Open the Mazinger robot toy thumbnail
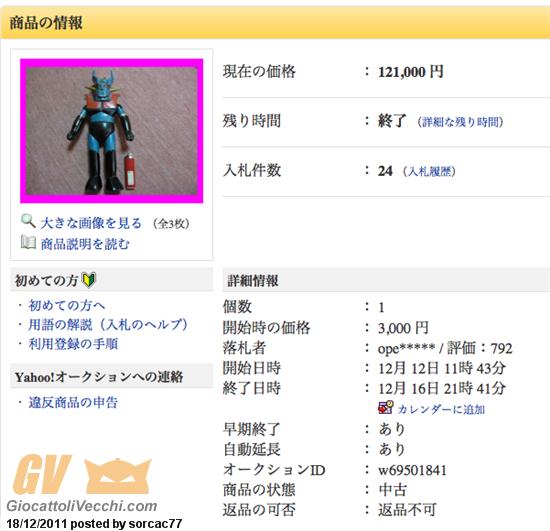This screenshot has width=550, height=531. pyautogui.click(x=112, y=131)
